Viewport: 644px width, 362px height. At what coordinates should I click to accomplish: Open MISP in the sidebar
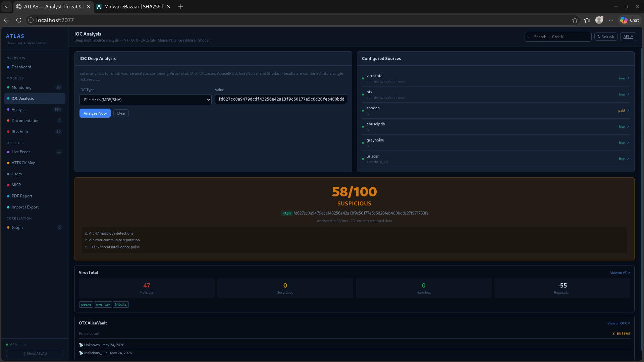[x=35, y=185]
